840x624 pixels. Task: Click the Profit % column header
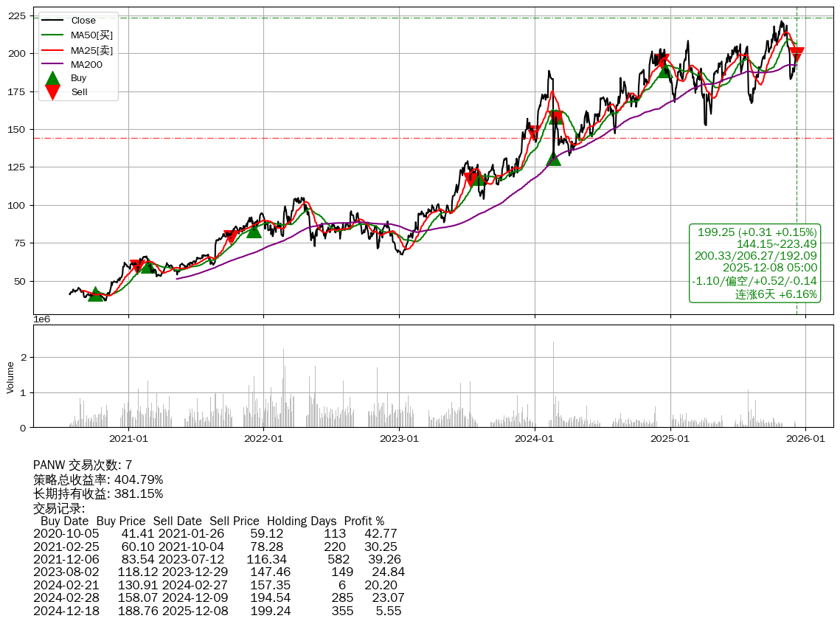(364, 521)
